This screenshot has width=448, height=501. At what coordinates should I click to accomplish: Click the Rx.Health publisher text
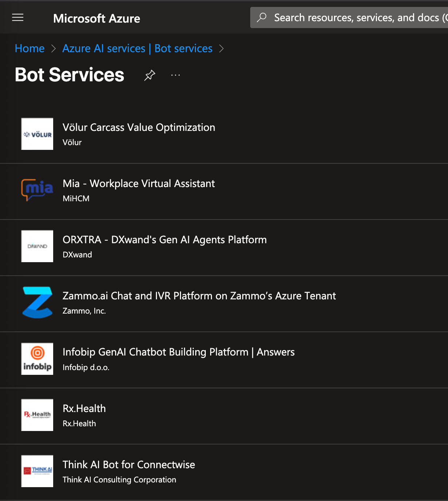click(79, 423)
